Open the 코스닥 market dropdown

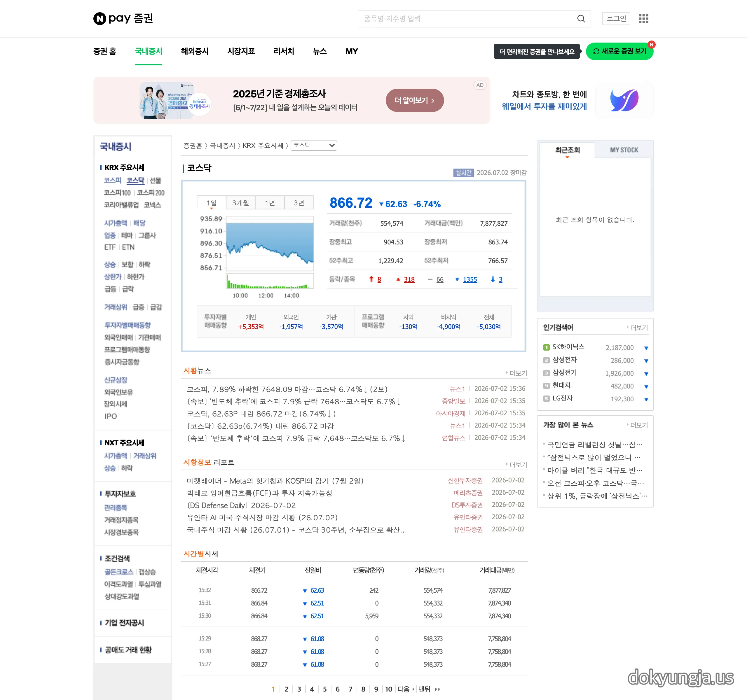pyautogui.click(x=314, y=145)
